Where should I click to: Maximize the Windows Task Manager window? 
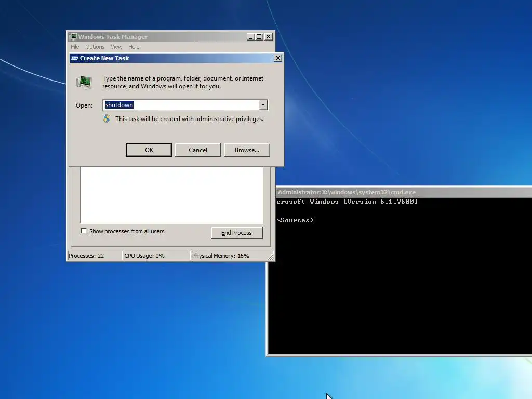[259, 37]
